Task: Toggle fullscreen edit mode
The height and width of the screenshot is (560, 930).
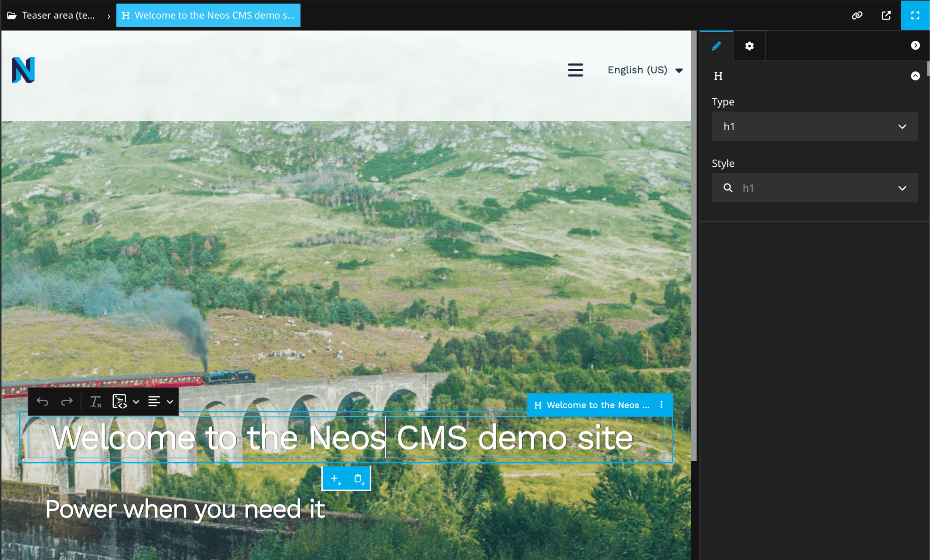Action: (915, 15)
